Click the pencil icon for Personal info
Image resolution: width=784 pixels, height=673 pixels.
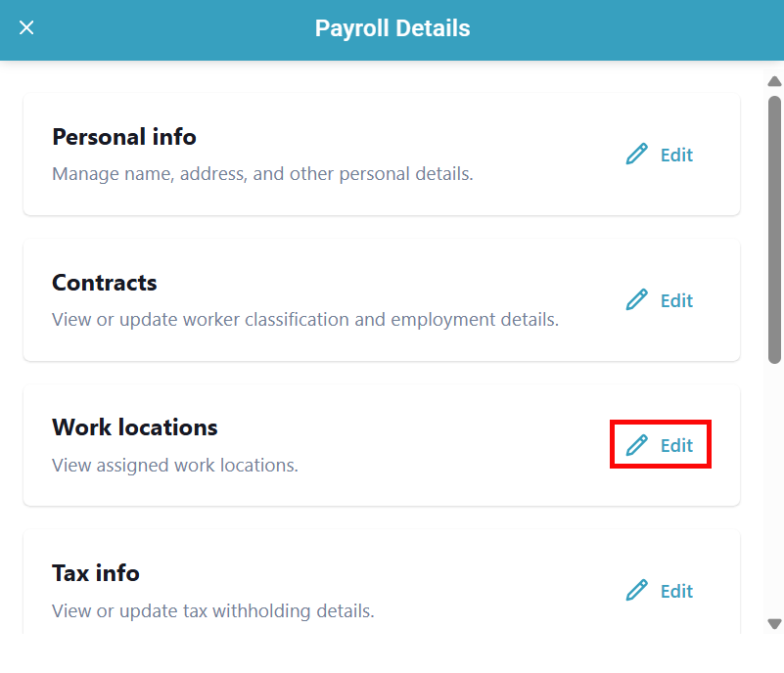click(x=637, y=155)
